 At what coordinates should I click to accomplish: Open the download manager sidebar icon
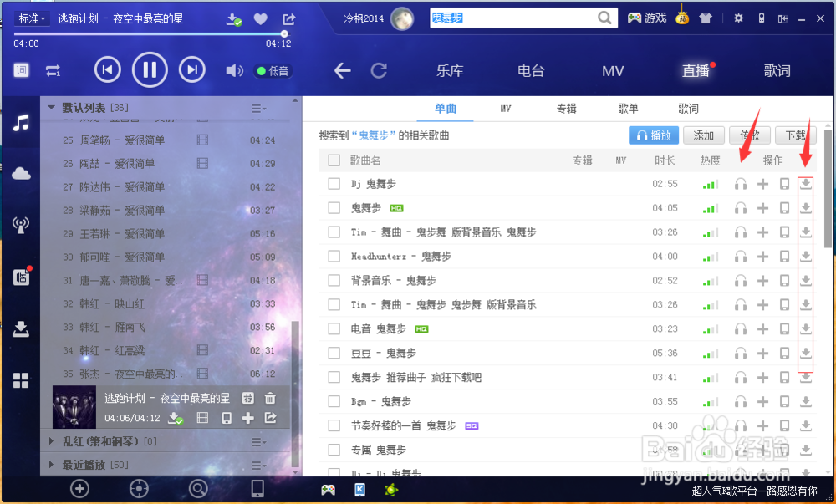tap(21, 328)
